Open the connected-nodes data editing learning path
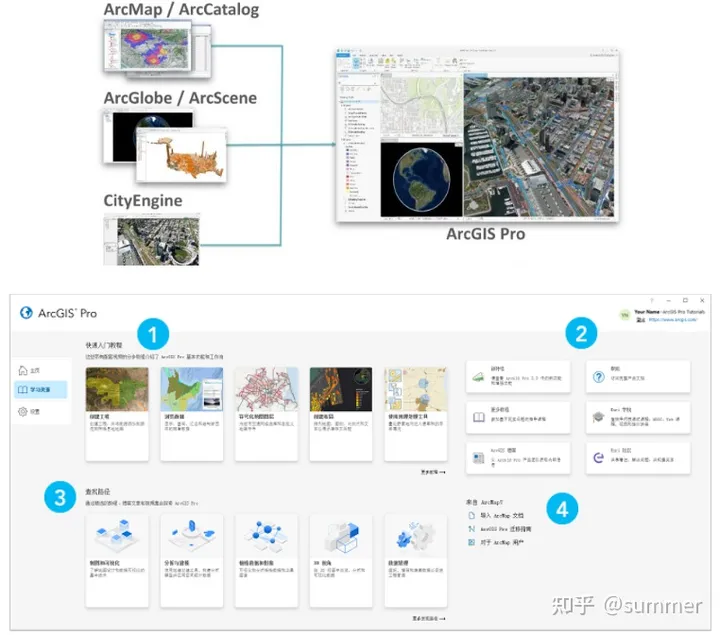720x635 pixels. pyautogui.click(x=266, y=561)
